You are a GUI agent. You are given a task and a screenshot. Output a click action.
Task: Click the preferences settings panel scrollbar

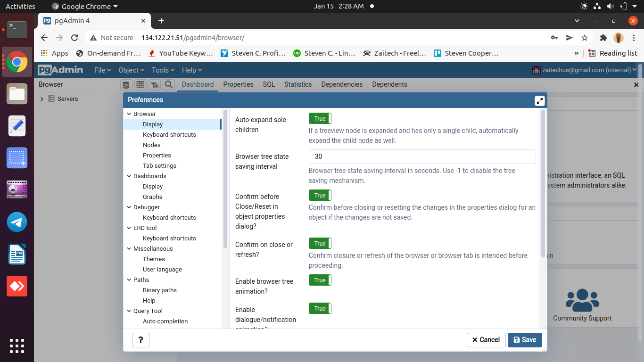pyautogui.click(x=543, y=184)
